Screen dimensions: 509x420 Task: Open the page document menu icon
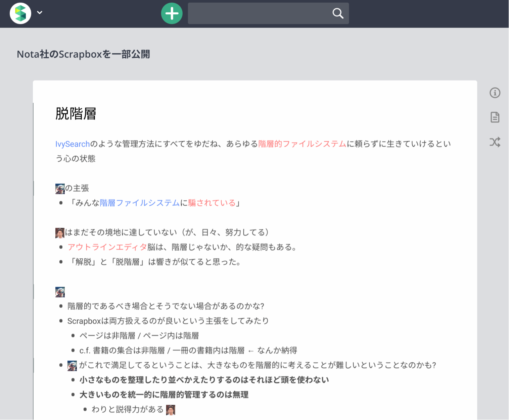pyautogui.click(x=495, y=117)
